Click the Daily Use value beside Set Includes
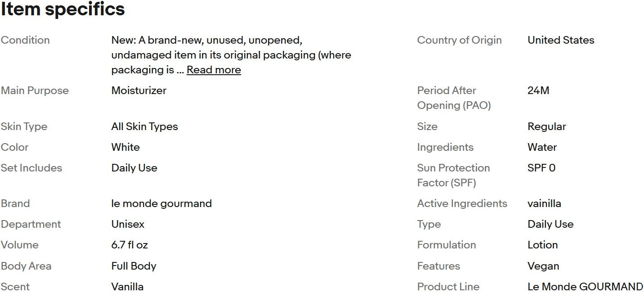Image resolution: width=644 pixels, height=293 pixels. point(134,168)
